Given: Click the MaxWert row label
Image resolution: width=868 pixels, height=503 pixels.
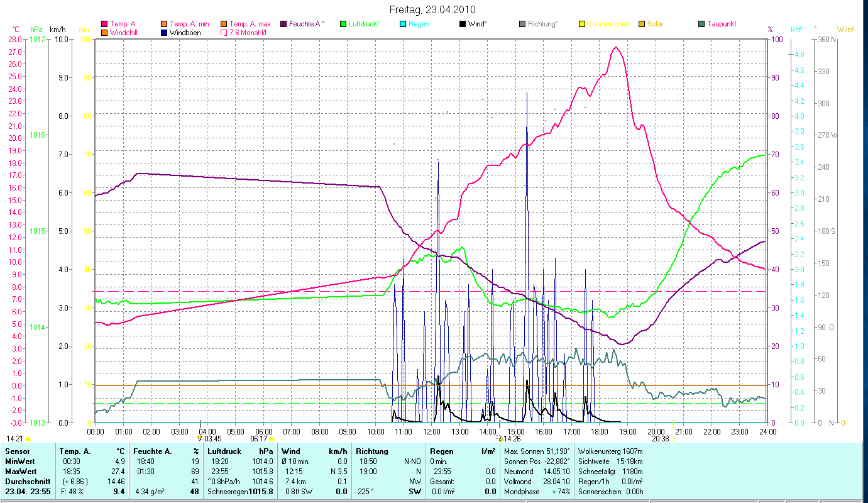Looking at the screenshot, I should [21, 471].
